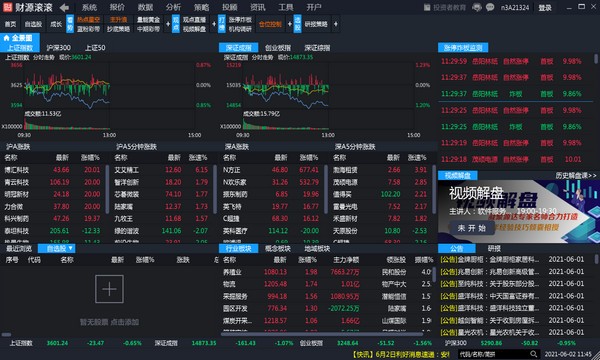Click the plus icon after 研报策略

[335, 24]
